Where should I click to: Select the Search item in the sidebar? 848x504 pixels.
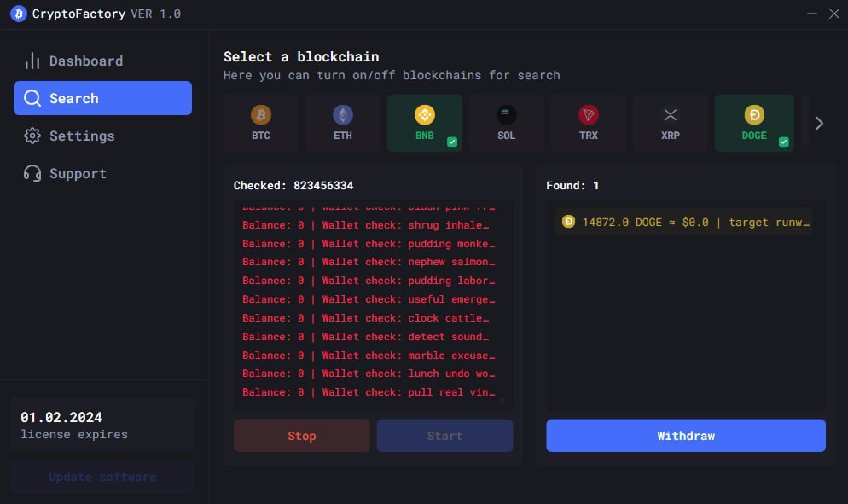[102, 98]
